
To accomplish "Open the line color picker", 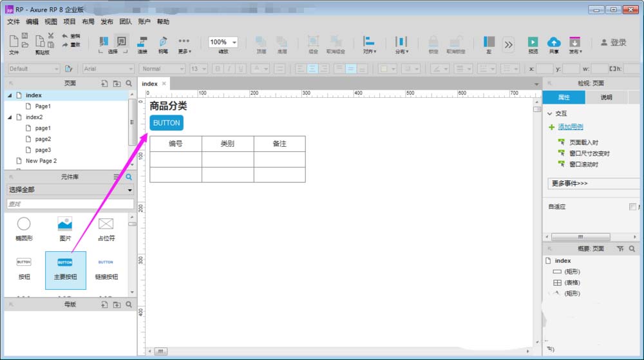I will point(439,68).
